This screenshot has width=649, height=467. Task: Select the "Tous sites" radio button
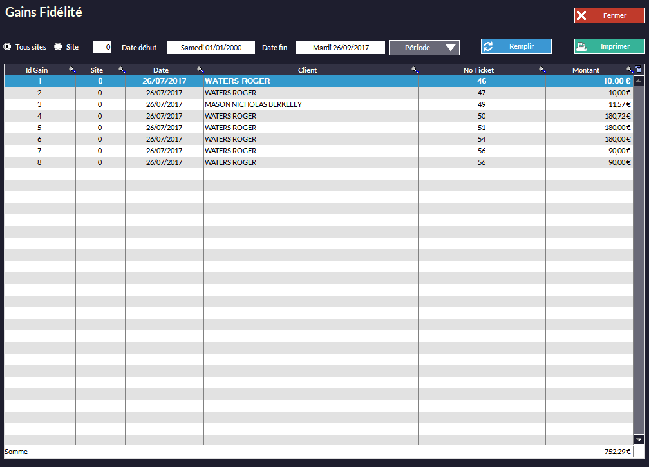click(x=8, y=47)
